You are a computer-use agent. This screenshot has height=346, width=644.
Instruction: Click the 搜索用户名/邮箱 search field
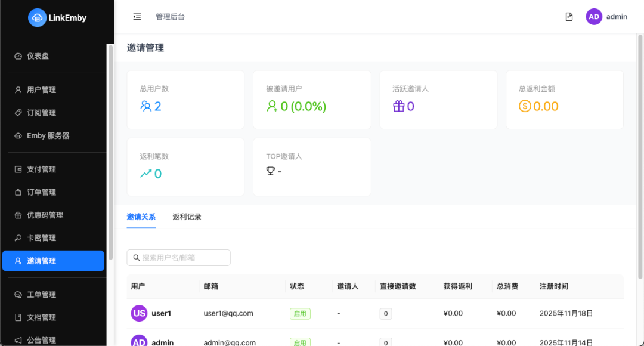pyautogui.click(x=178, y=257)
